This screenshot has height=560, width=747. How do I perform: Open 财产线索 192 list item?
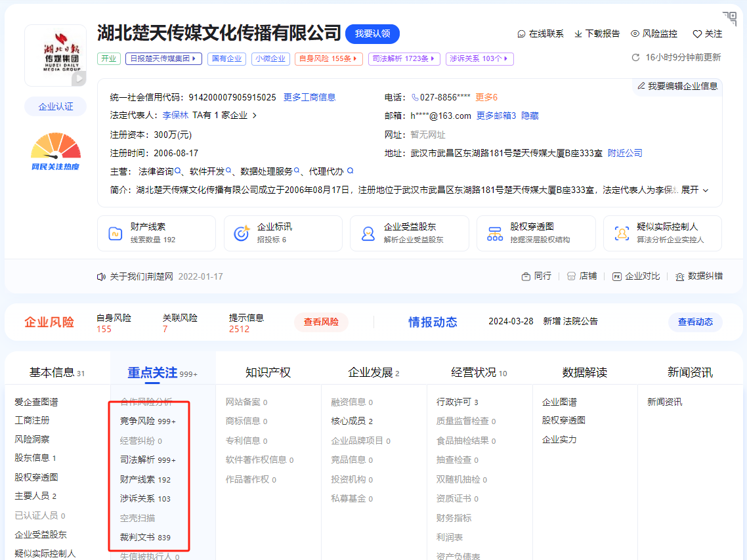[x=145, y=479]
